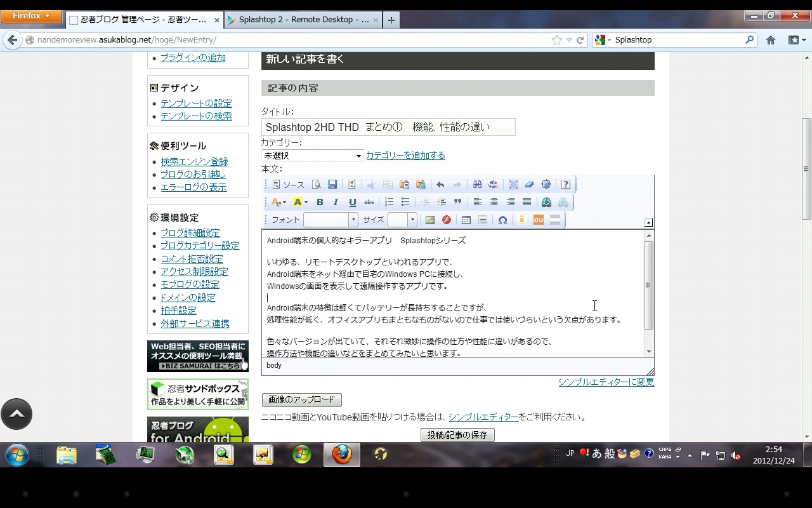Open テンプレートの設定 link

pos(196,104)
